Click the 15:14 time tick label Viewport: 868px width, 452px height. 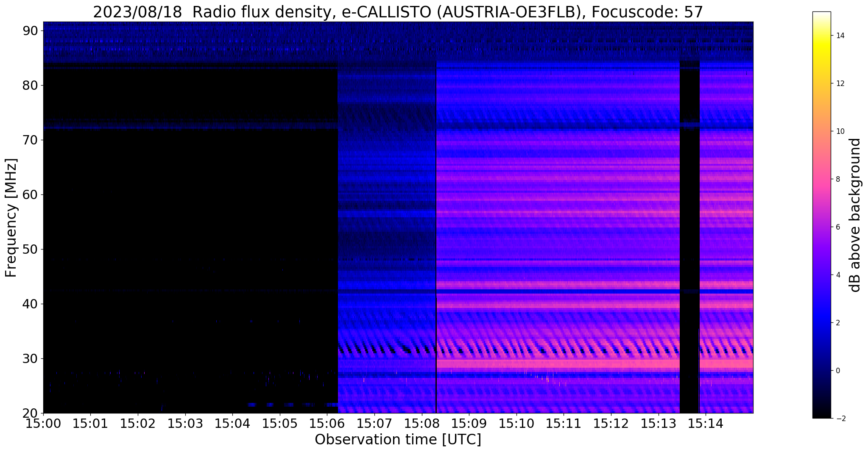(x=706, y=423)
